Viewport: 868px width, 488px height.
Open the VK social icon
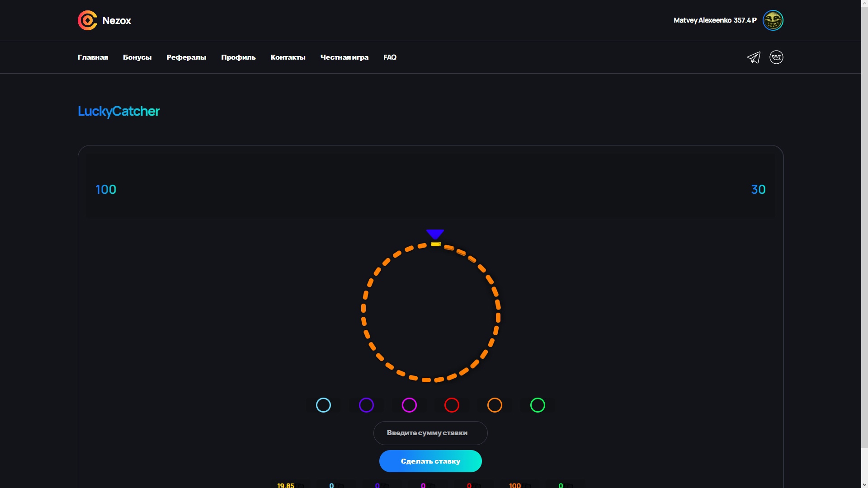[776, 57]
